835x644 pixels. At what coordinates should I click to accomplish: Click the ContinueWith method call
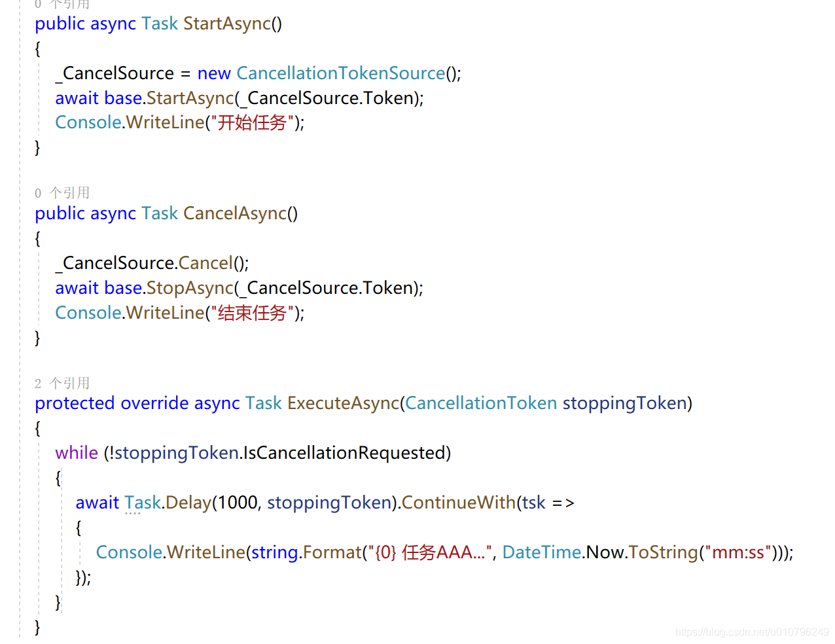(x=457, y=502)
